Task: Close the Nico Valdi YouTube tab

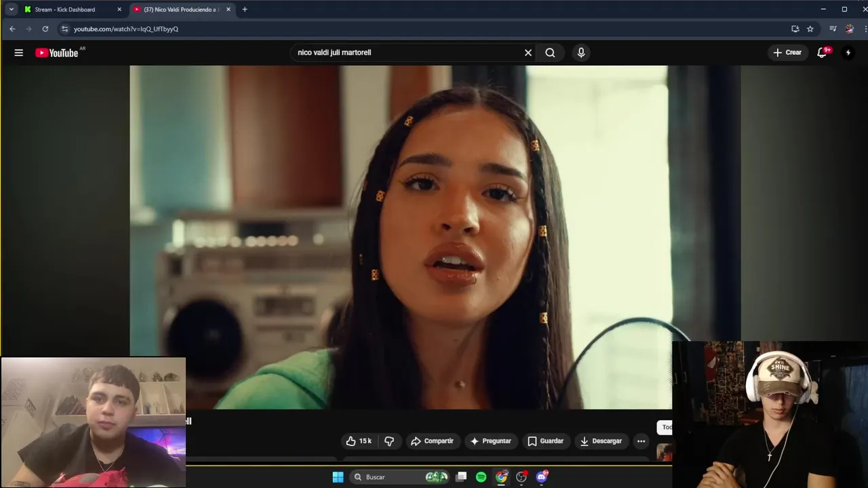Action: click(228, 9)
